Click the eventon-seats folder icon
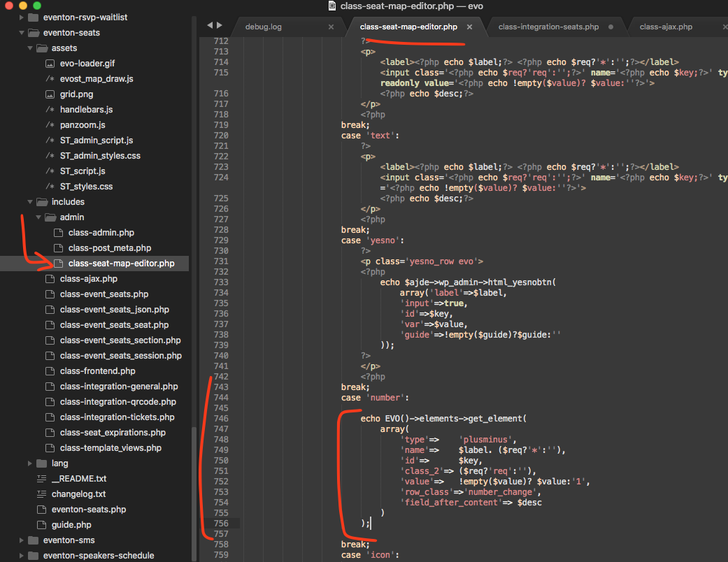The width and height of the screenshot is (728, 562). (x=33, y=33)
